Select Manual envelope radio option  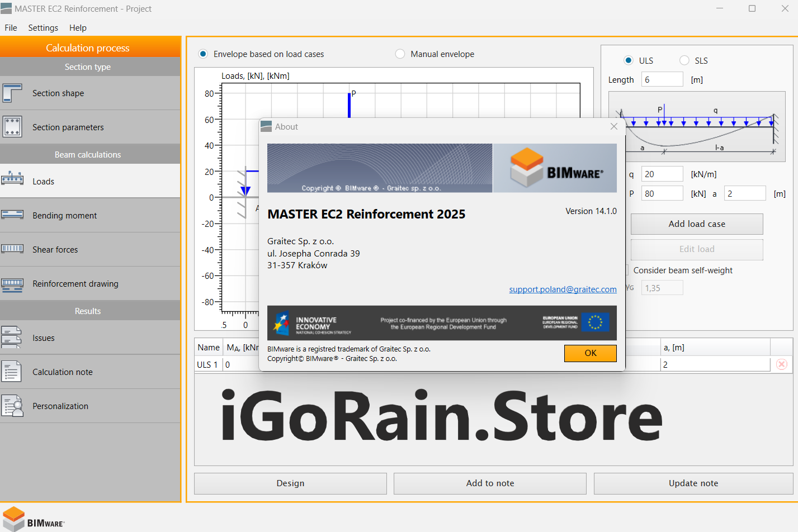click(400, 54)
